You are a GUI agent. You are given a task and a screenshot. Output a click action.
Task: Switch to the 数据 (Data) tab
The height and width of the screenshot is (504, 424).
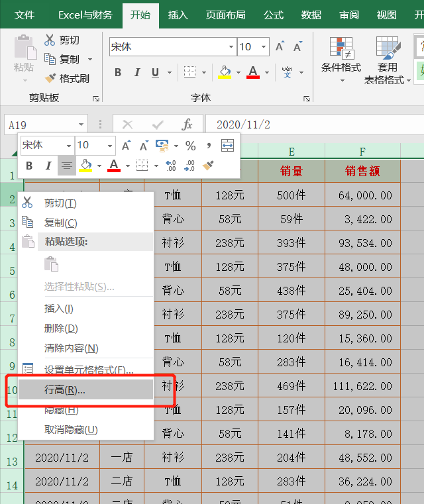tap(311, 15)
